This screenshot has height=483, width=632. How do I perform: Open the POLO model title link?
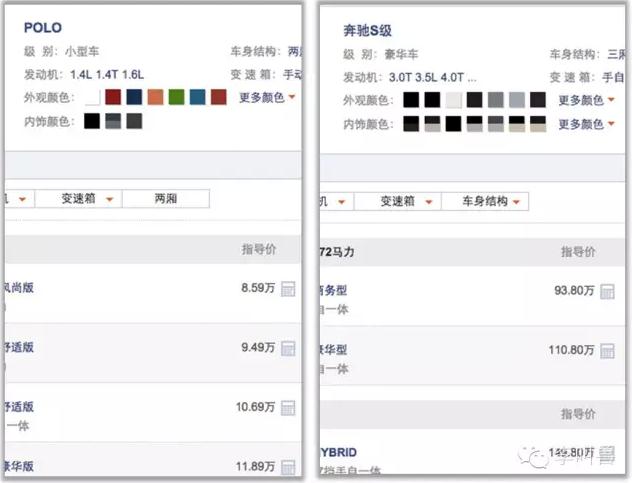43,27
